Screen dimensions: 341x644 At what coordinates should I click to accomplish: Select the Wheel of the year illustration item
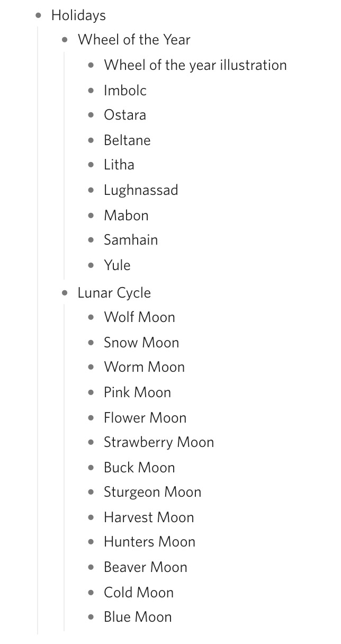click(x=195, y=65)
